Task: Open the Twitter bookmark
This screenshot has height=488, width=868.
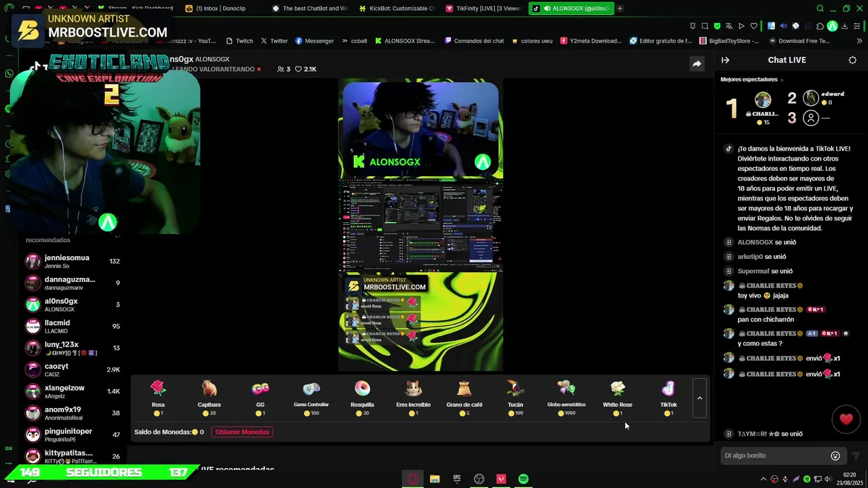Action: pyautogui.click(x=274, y=41)
